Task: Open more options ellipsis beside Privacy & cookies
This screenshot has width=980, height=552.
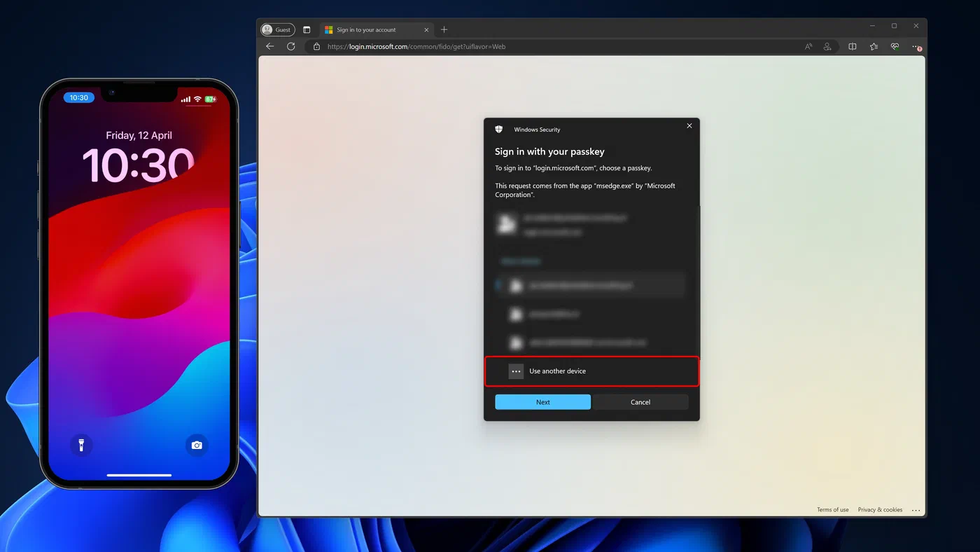Action: pos(916,510)
